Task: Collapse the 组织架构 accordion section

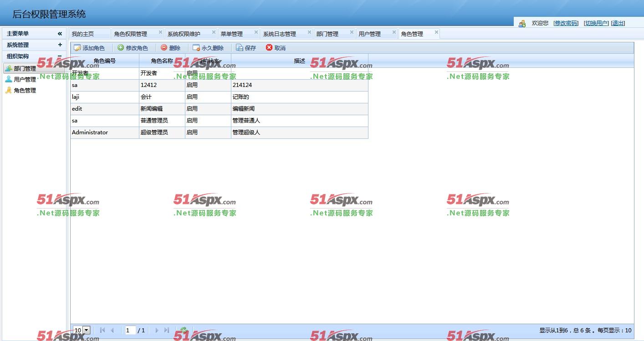Action: 60,56
